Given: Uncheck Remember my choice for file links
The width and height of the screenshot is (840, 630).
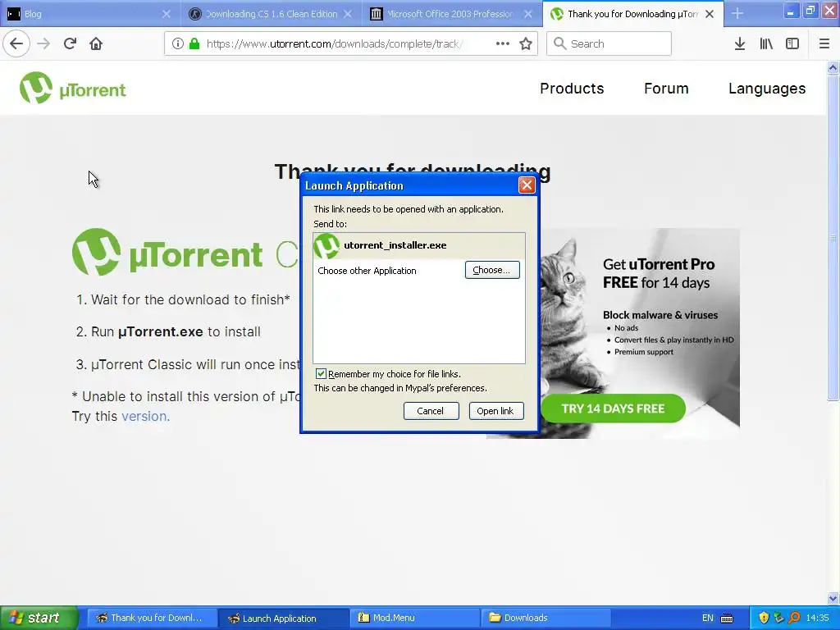Looking at the screenshot, I should 321,373.
